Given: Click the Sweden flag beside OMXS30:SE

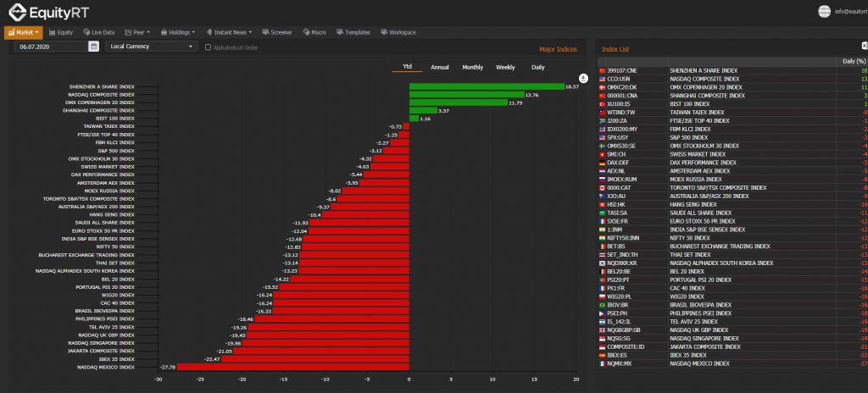Looking at the screenshot, I should (x=603, y=147).
